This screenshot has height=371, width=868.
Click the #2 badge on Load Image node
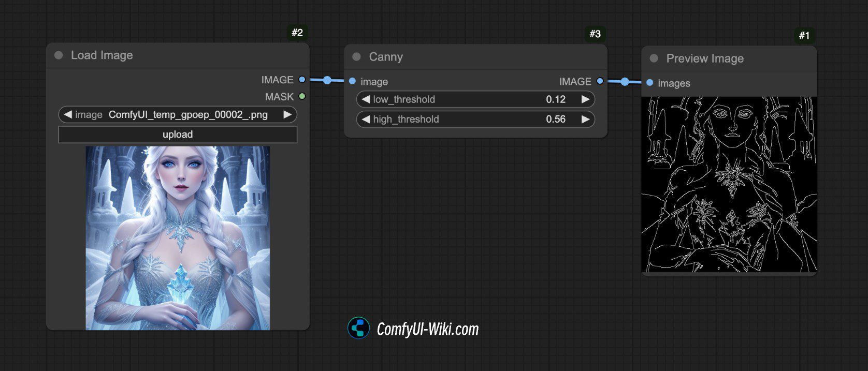(297, 33)
